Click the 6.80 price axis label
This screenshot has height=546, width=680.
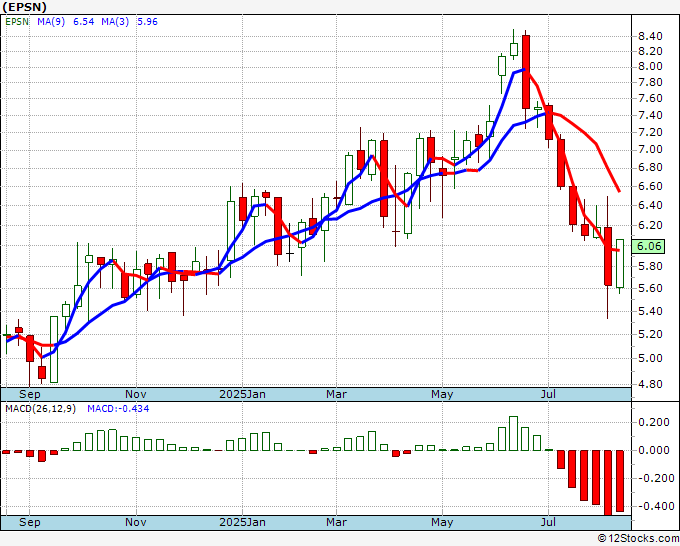click(x=650, y=168)
